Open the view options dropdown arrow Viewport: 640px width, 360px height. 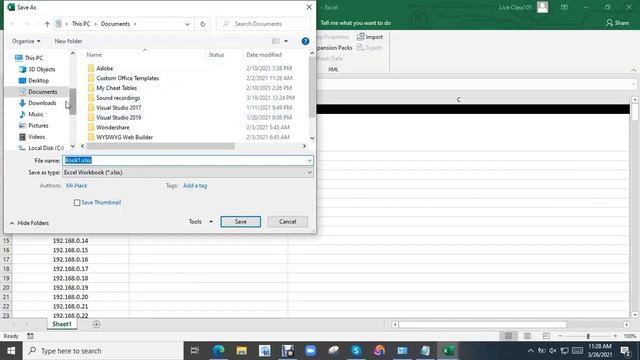coord(286,41)
